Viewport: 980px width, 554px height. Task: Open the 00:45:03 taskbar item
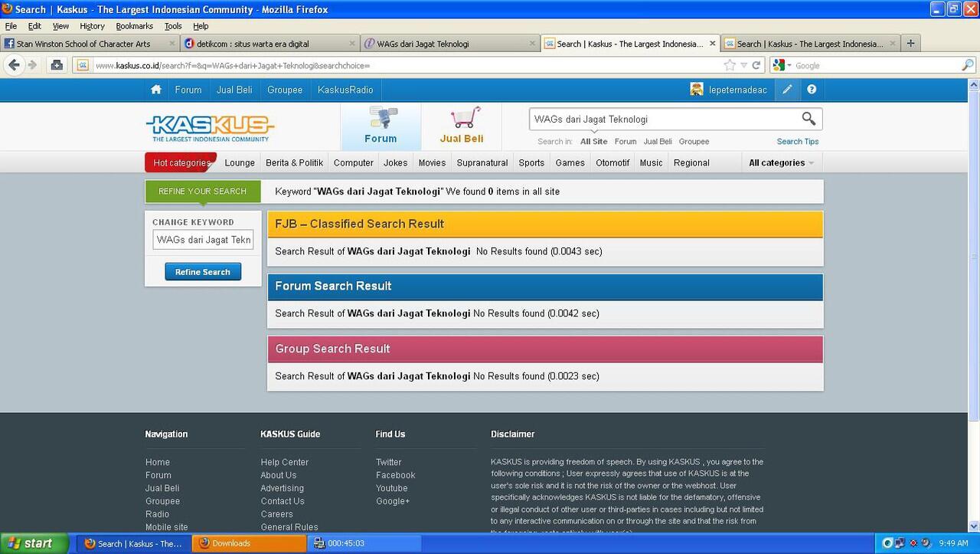coord(364,543)
